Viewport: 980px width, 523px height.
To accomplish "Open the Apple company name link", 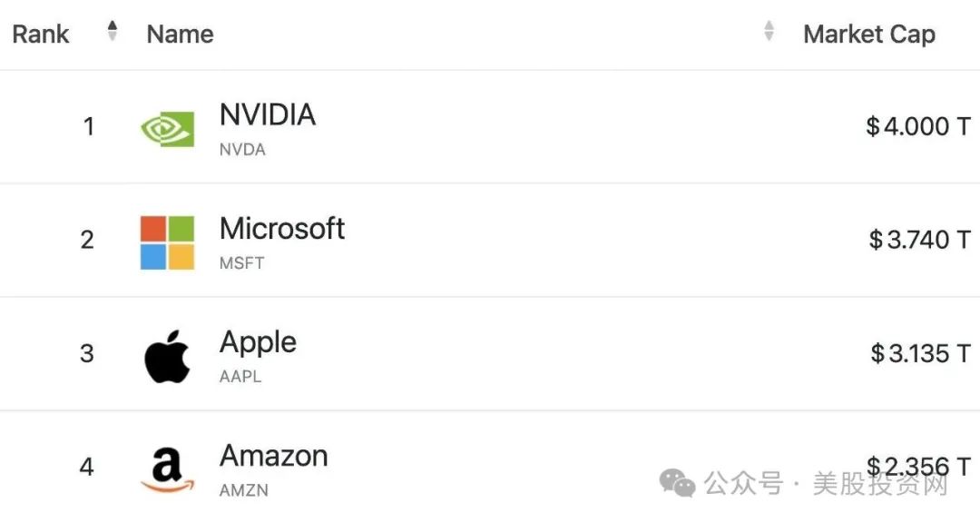I will 258,343.
